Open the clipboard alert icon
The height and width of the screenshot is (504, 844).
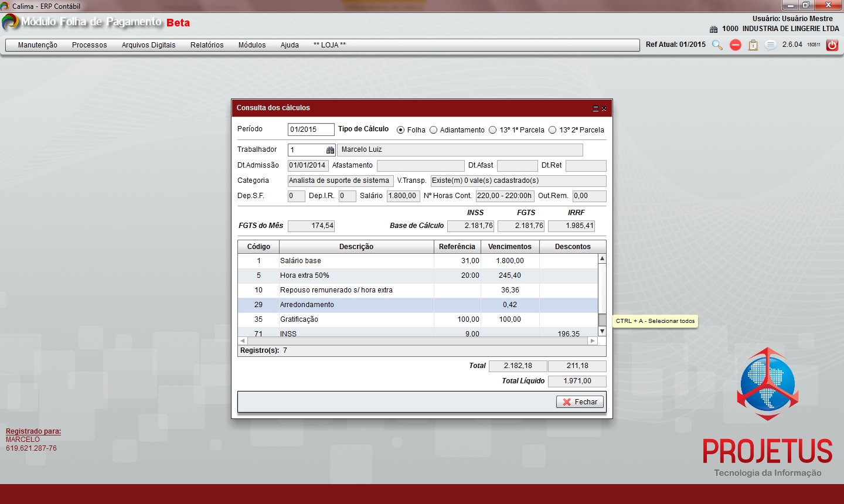[753, 45]
